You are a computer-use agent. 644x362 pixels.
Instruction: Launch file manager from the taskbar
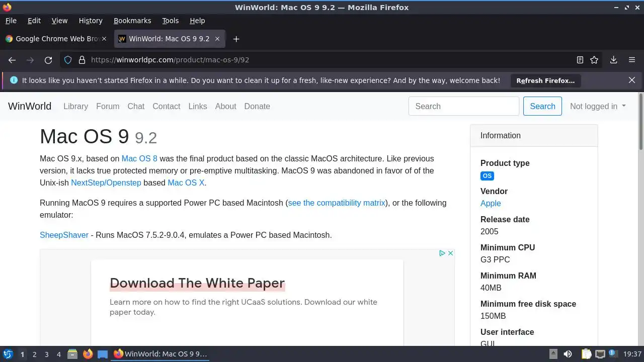[x=72, y=354]
